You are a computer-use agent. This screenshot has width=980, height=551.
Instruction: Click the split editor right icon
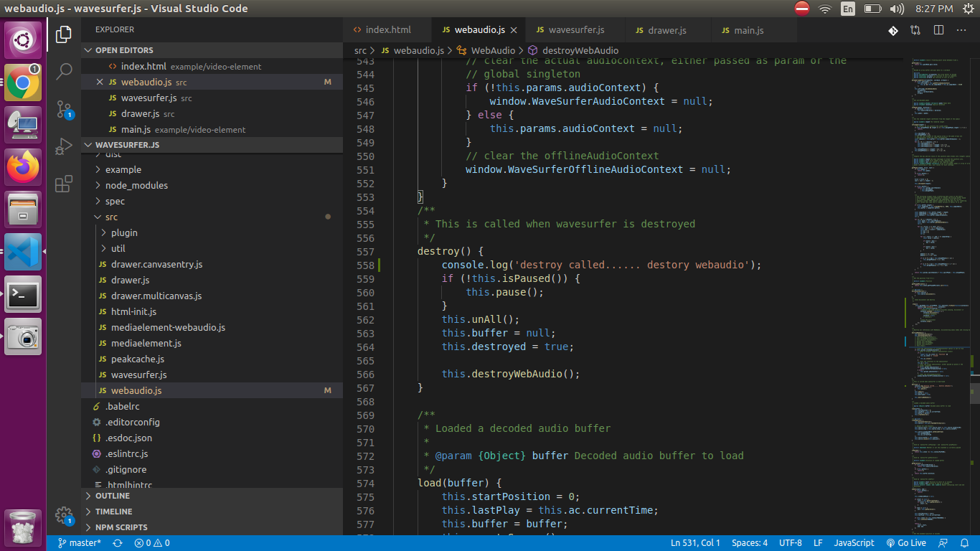(x=938, y=30)
